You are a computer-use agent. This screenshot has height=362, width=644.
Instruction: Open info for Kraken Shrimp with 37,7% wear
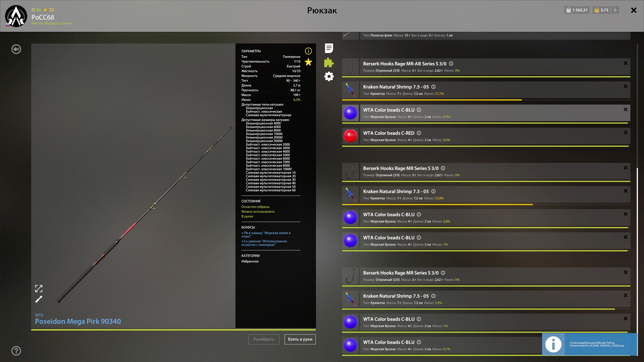[433, 87]
